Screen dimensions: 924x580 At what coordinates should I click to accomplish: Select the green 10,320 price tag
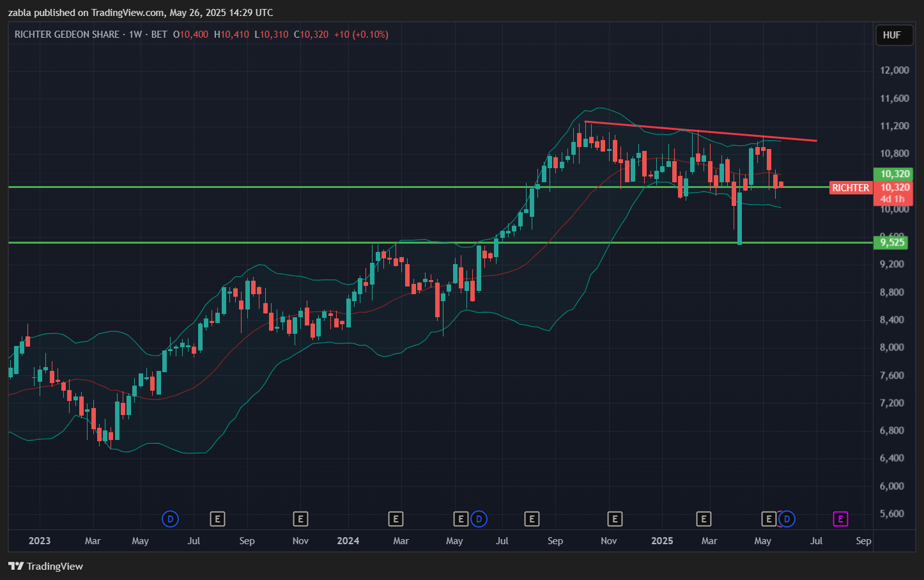[893, 174]
